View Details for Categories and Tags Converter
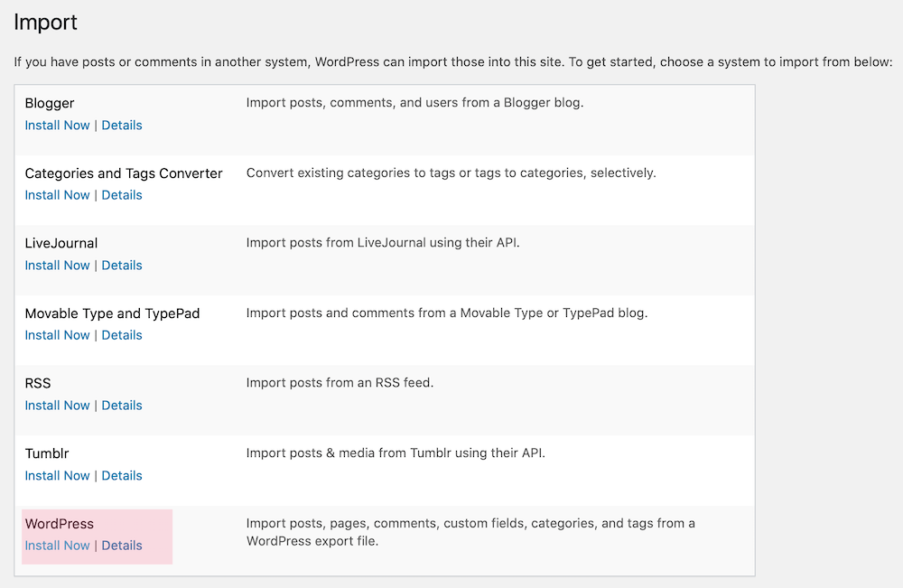The image size is (903, 588). click(x=122, y=195)
